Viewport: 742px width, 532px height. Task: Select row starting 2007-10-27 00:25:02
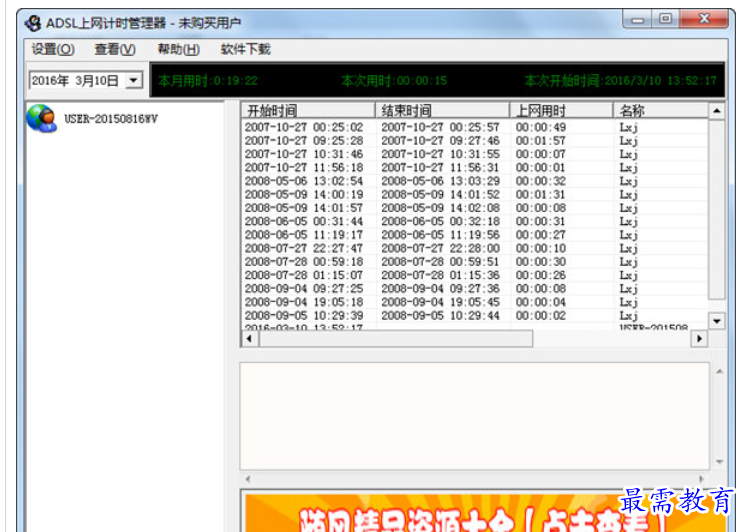pyautogui.click(x=475, y=127)
